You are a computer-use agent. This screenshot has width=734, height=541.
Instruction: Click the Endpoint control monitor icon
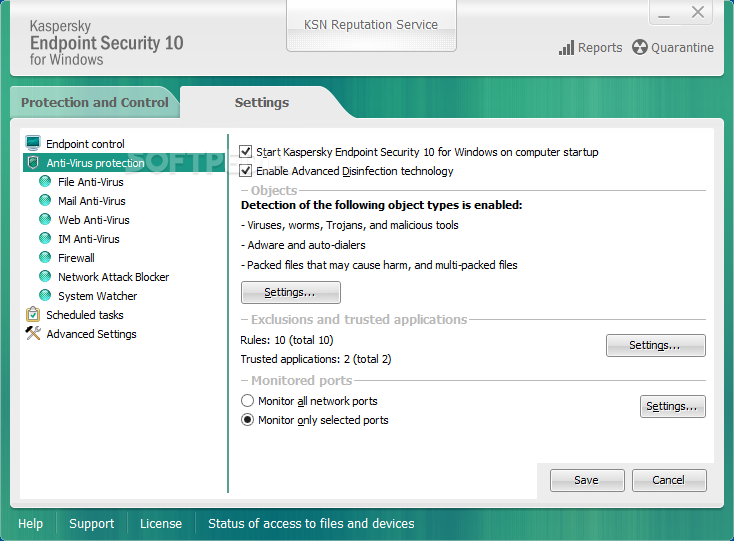coord(33,143)
